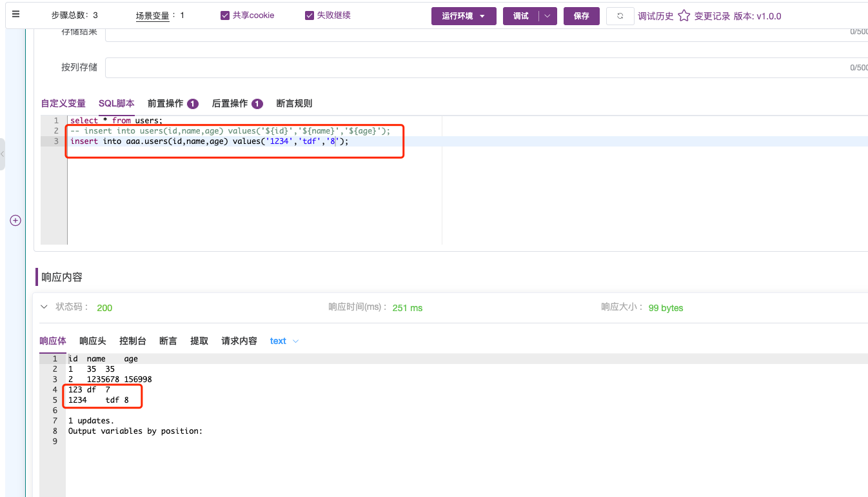868x497 pixels.
Task: Switch to the 自定义变量 tab
Action: click(63, 103)
